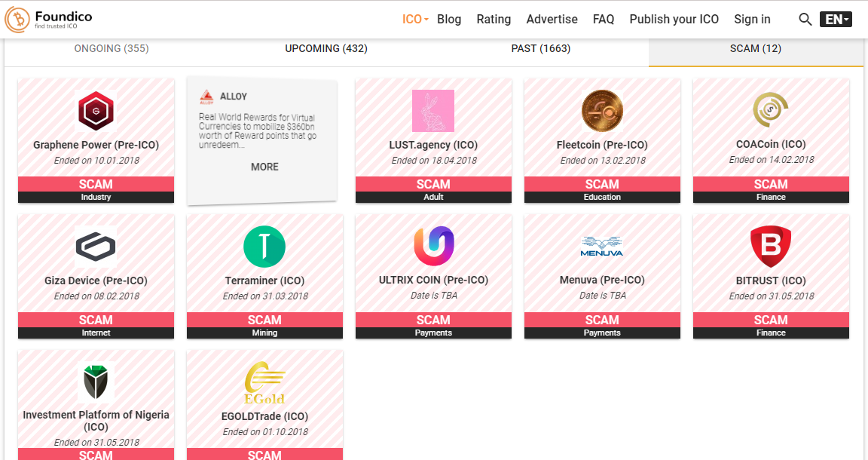
Task: Click the COACoin gold spiral logo
Action: point(771,110)
